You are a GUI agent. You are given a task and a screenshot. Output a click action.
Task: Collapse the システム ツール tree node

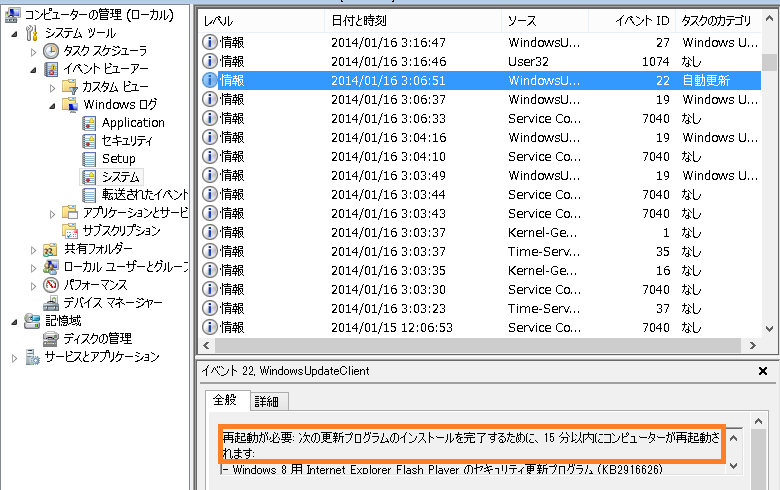14,34
